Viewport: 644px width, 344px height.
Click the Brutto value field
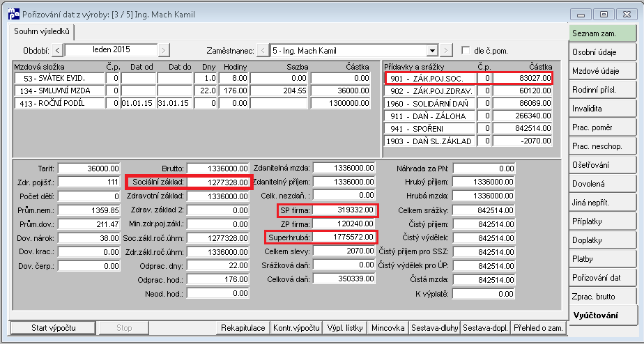coord(217,169)
